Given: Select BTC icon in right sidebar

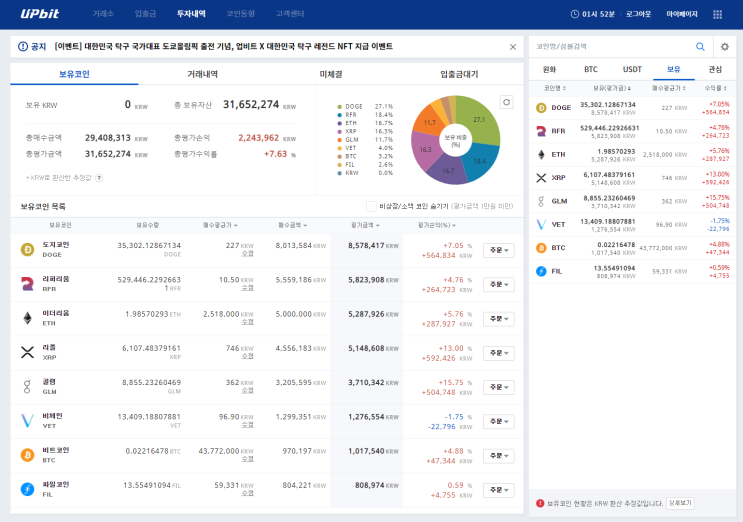Looking at the screenshot, I should (x=541, y=248).
